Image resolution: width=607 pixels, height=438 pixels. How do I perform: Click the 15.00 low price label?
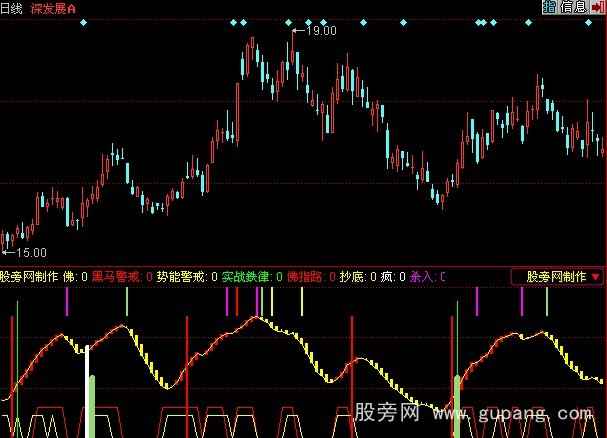point(31,254)
